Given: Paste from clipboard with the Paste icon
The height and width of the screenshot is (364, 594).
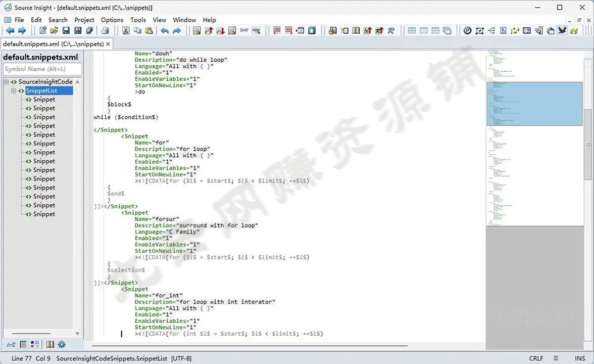Looking at the screenshot, I should 148,31.
